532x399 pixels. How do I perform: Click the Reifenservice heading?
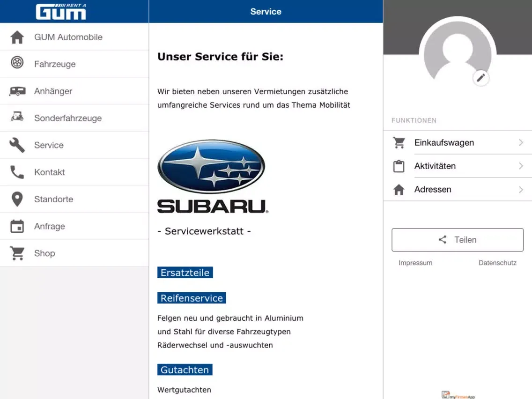pos(192,298)
